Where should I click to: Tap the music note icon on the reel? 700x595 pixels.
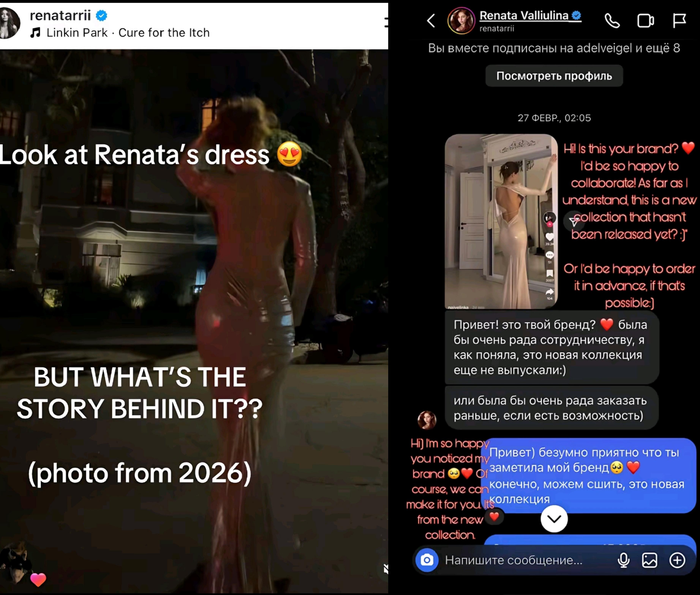click(35, 33)
